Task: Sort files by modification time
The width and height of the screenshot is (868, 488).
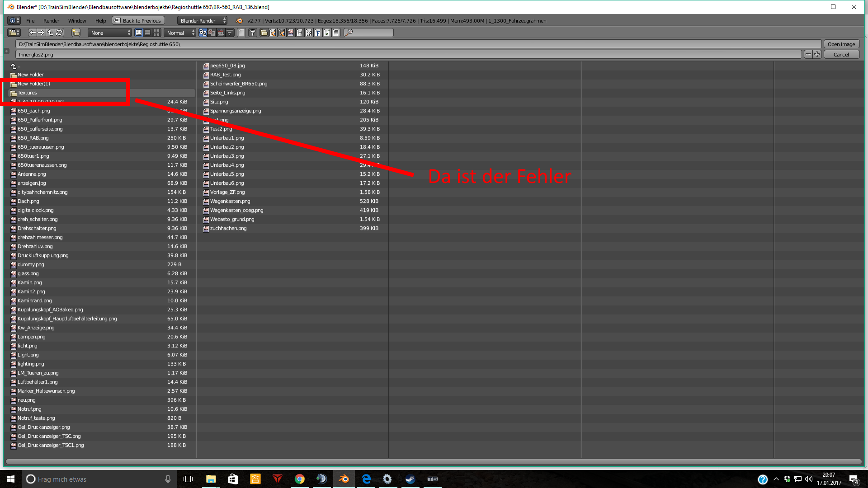Action: pos(221,33)
